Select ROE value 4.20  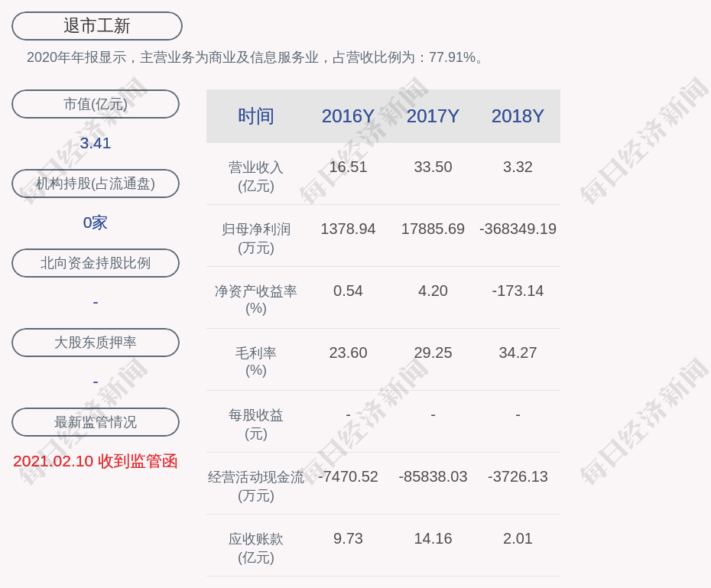tap(433, 291)
